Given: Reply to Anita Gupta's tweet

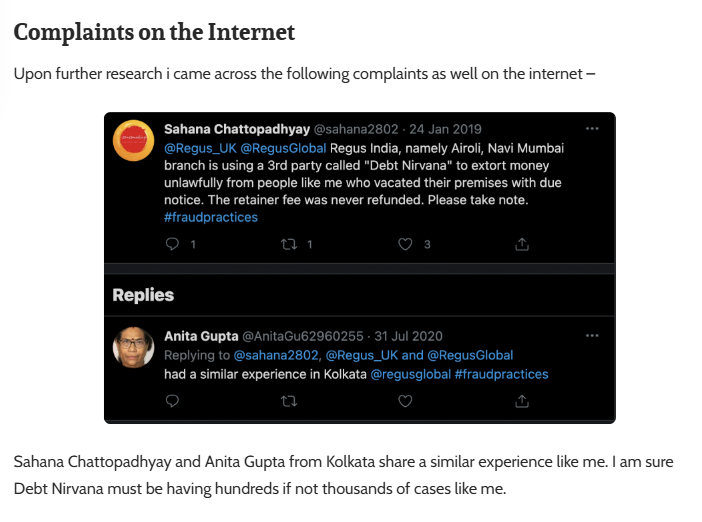Looking at the screenshot, I should 171,401.
